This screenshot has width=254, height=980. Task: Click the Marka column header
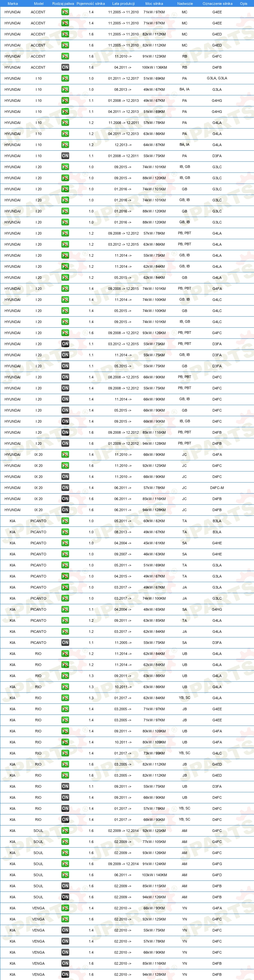pyautogui.click(x=13, y=4)
